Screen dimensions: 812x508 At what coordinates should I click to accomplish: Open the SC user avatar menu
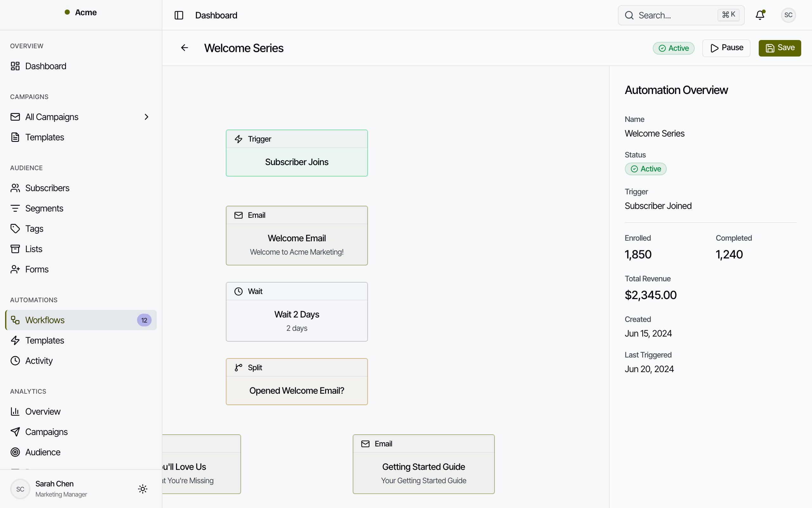pyautogui.click(x=788, y=15)
